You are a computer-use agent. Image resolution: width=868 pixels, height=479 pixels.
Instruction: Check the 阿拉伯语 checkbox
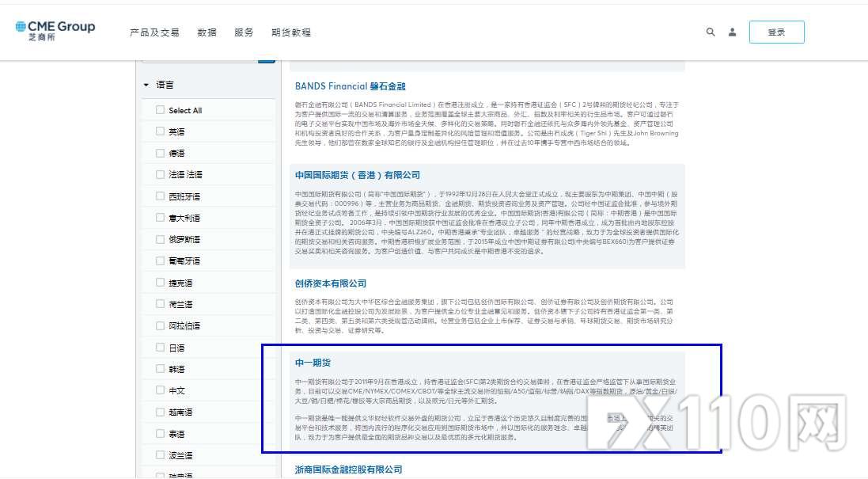coord(160,325)
